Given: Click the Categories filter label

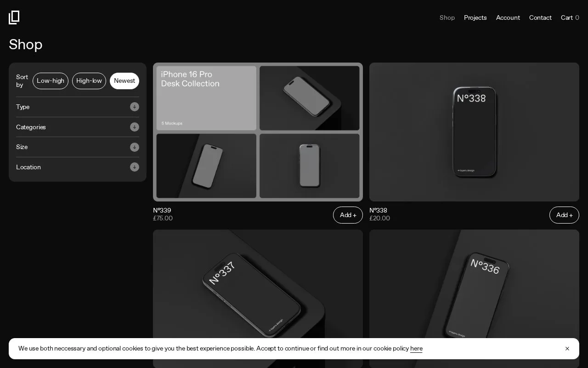Looking at the screenshot, I should (31, 127).
